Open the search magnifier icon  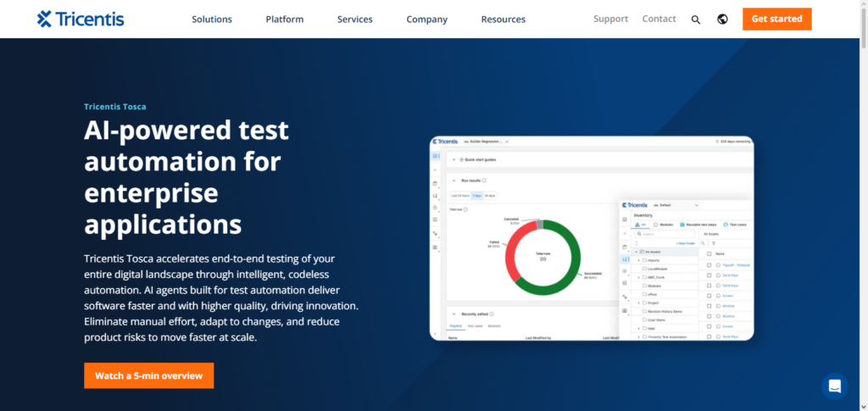(696, 19)
